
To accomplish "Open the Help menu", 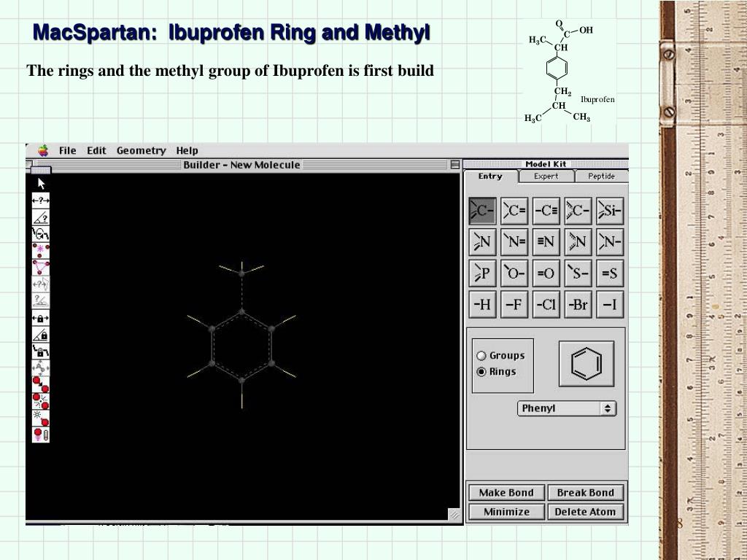I will click(x=187, y=150).
